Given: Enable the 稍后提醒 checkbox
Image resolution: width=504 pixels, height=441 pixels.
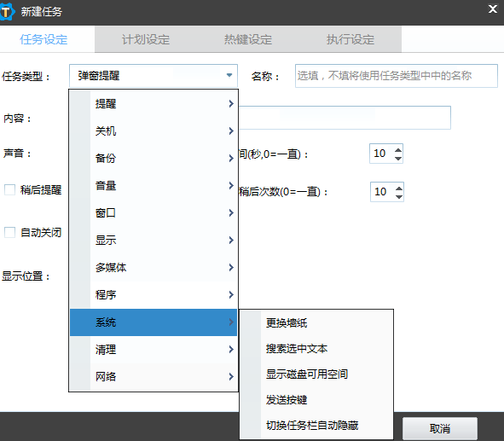Looking at the screenshot, I should click(9, 189).
